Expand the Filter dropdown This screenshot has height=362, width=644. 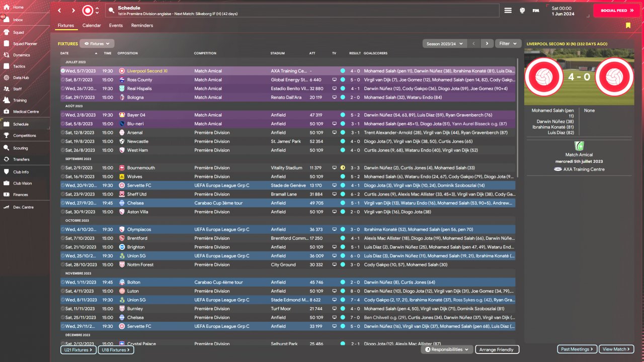[508, 44]
